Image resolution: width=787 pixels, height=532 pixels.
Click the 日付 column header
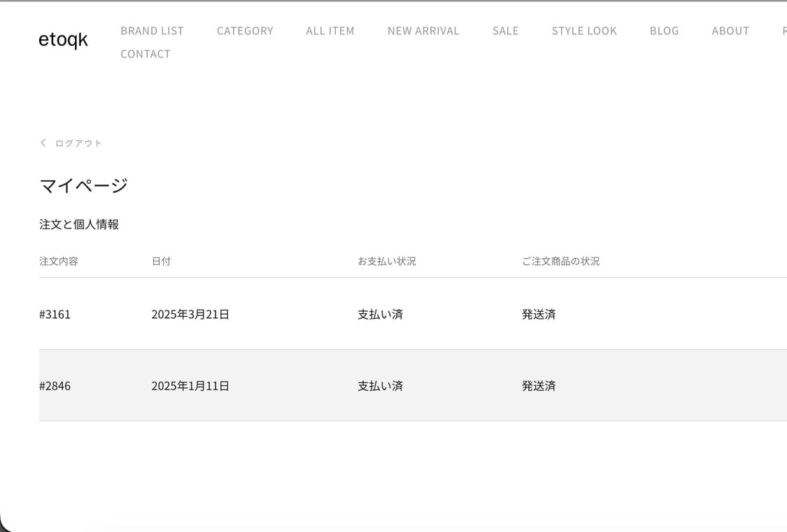coord(162,261)
